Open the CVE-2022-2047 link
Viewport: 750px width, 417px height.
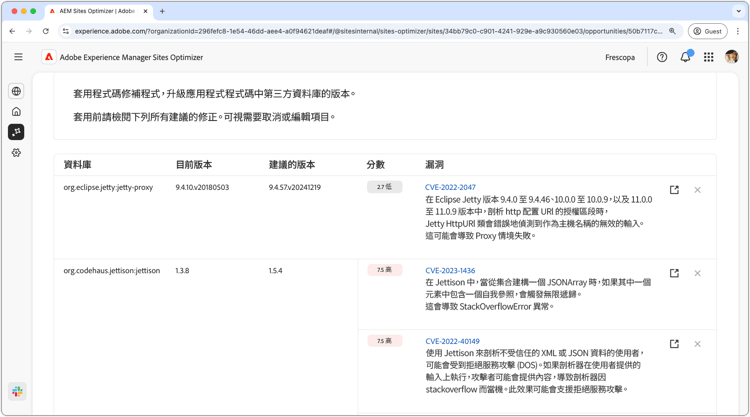coord(450,187)
